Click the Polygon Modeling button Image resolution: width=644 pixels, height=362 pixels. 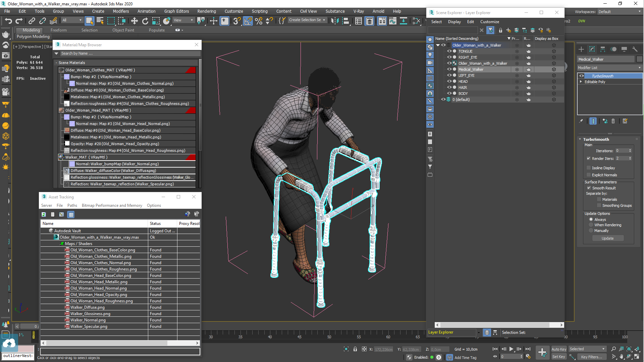point(33,37)
